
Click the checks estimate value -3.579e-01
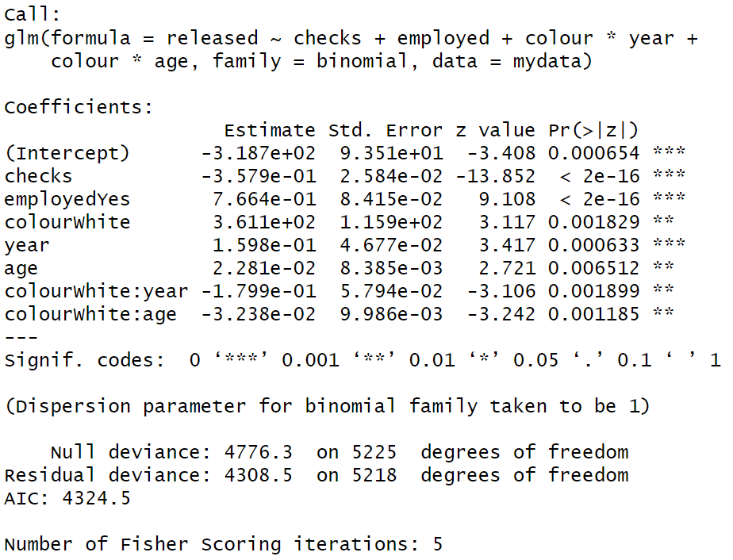tap(259, 176)
